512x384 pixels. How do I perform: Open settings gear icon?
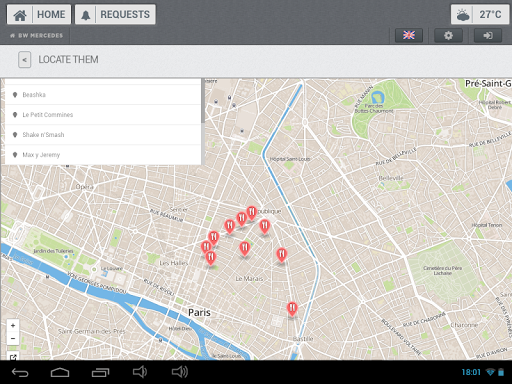click(448, 35)
